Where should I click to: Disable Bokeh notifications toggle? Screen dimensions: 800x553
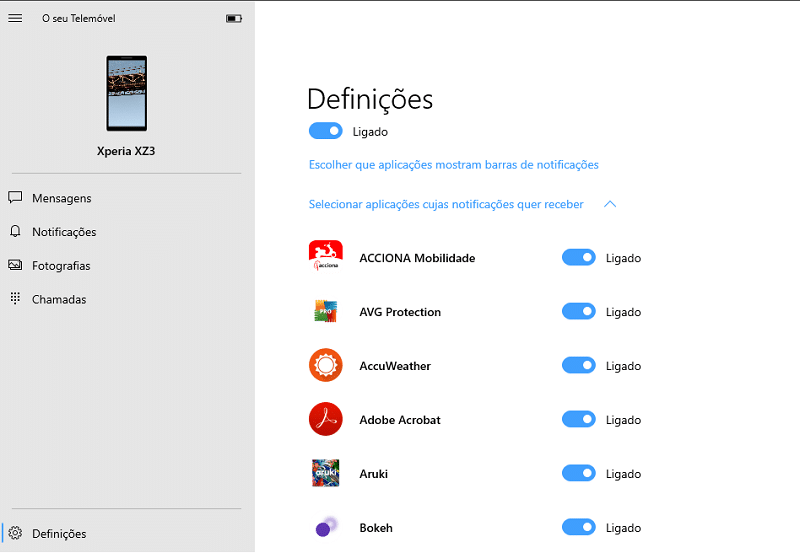[x=579, y=527]
